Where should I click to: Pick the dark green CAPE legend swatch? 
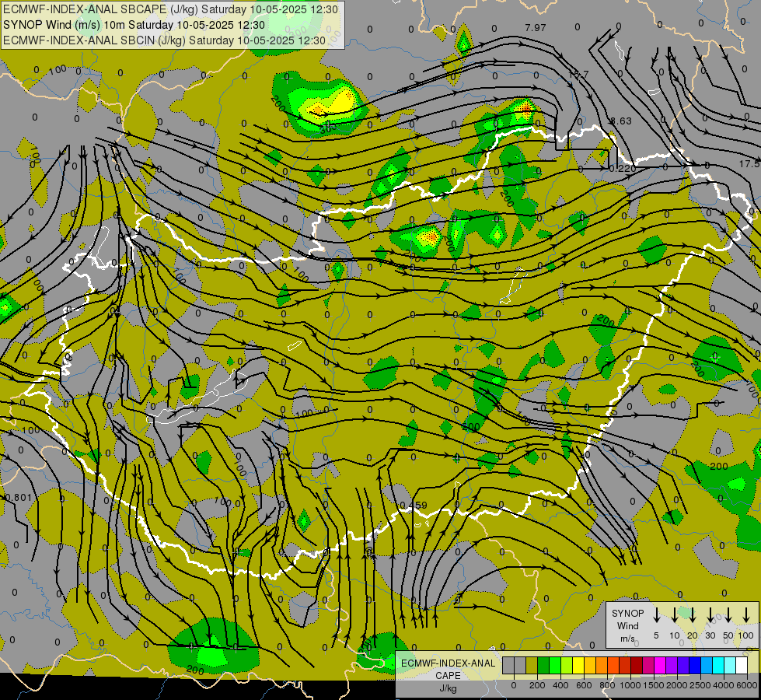(x=543, y=665)
